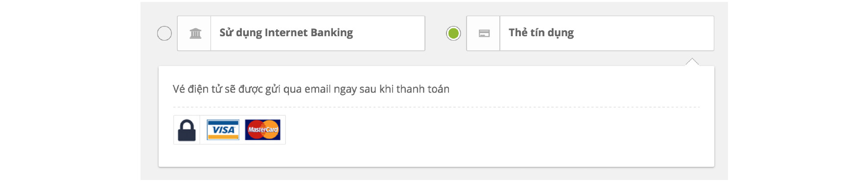
Task: Click the VISA card logo
Action: [223, 130]
